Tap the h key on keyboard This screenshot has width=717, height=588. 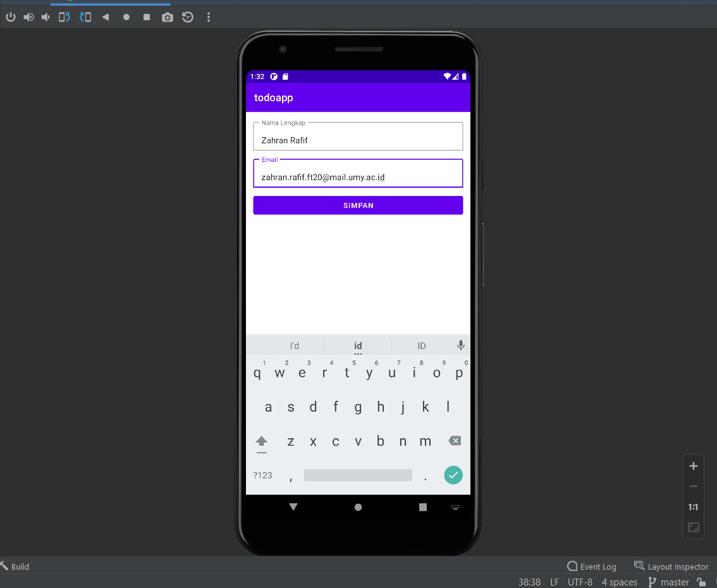coord(381,407)
